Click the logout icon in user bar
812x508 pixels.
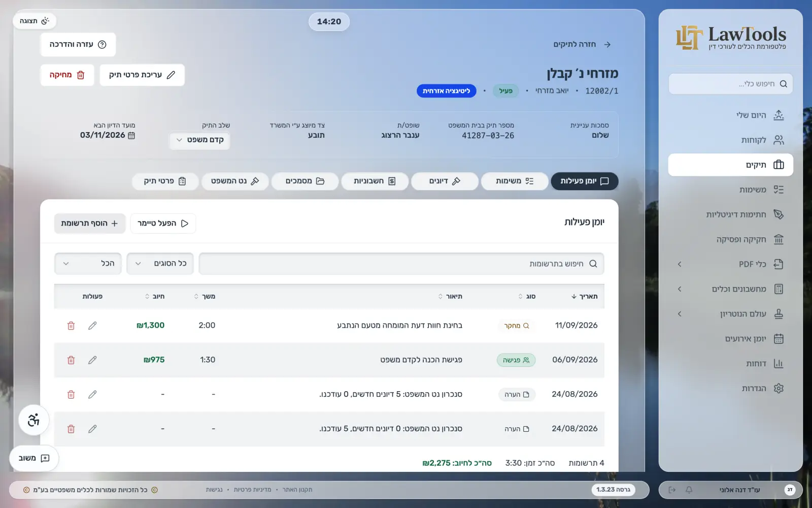point(672,490)
